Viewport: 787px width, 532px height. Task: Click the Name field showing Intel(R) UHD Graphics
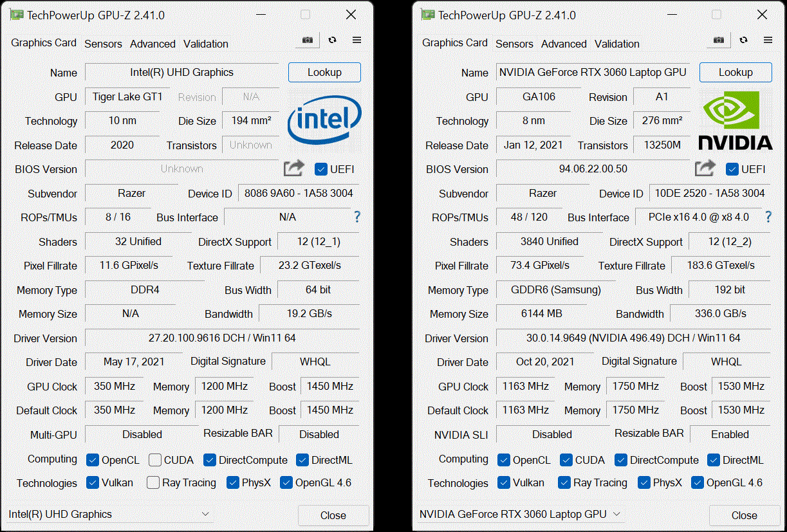click(182, 72)
